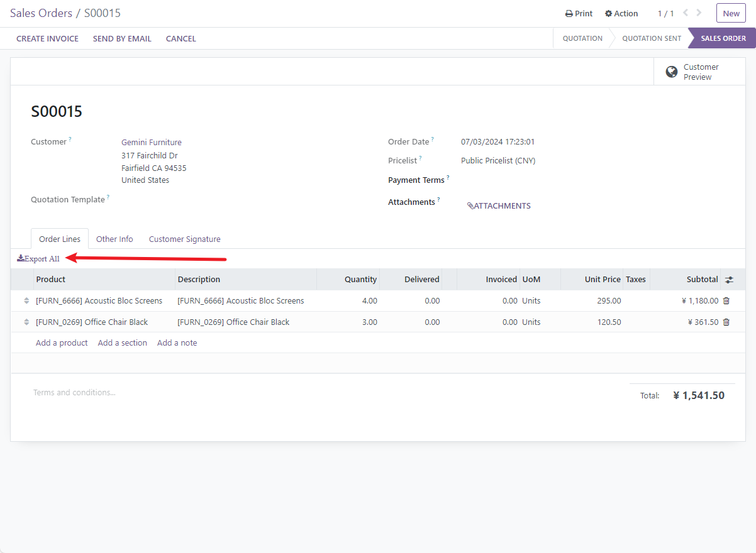Click Add a note link
The width and height of the screenshot is (756, 553).
click(177, 343)
